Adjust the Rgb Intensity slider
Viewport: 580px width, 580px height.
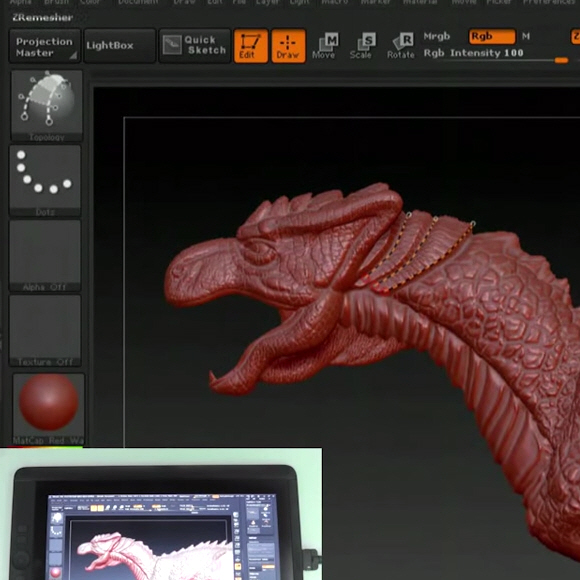(x=496, y=55)
